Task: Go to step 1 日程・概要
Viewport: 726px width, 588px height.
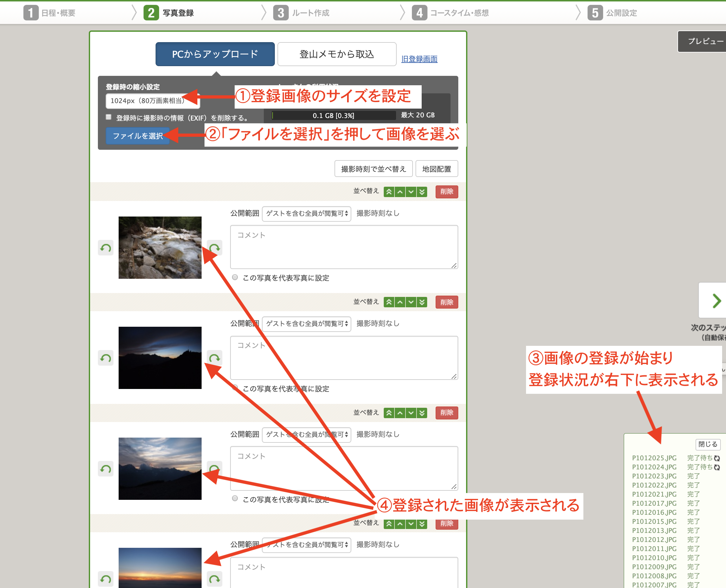Action: coord(50,13)
